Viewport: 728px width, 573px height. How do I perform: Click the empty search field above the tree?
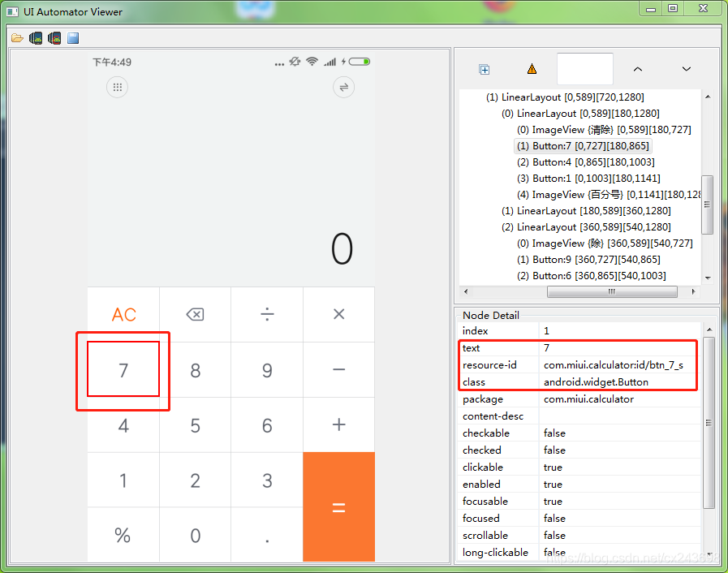tap(585, 69)
